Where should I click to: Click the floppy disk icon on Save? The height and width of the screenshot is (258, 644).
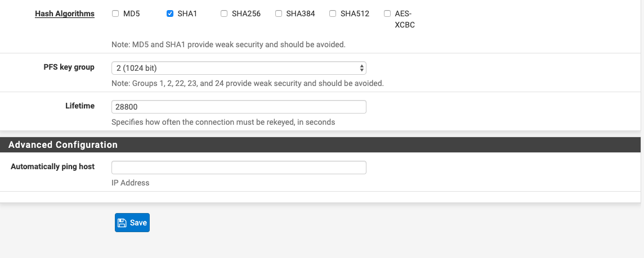[122, 223]
